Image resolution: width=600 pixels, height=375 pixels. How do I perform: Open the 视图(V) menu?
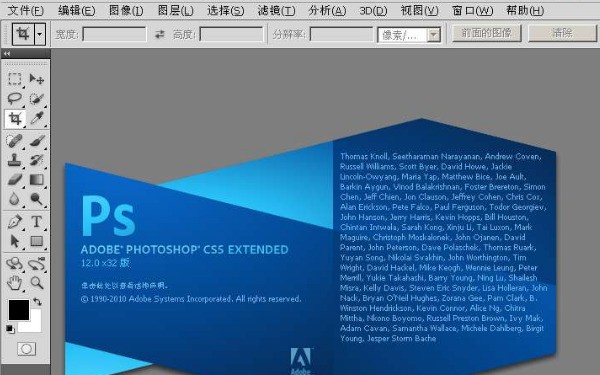click(x=419, y=10)
